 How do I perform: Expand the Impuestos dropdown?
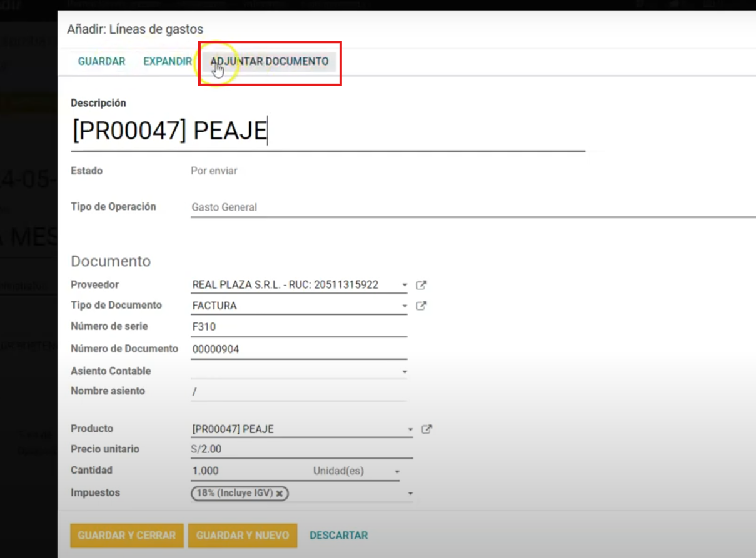[x=410, y=494]
